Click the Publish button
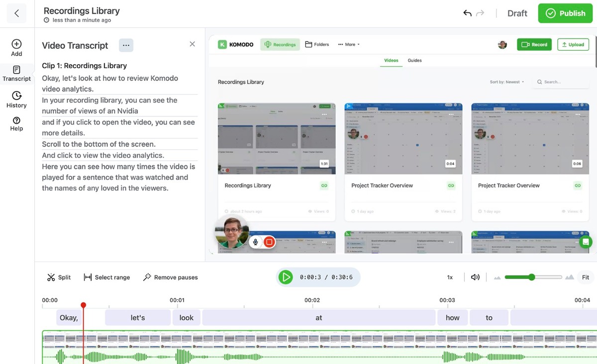Image resolution: width=597 pixels, height=364 pixels. (x=565, y=13)
